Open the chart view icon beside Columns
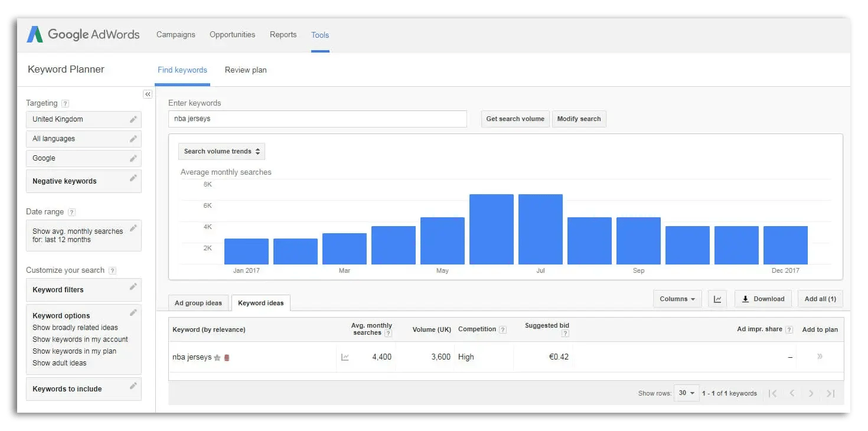The width and height of the screenshot is (868, 431). pos(717,299)
